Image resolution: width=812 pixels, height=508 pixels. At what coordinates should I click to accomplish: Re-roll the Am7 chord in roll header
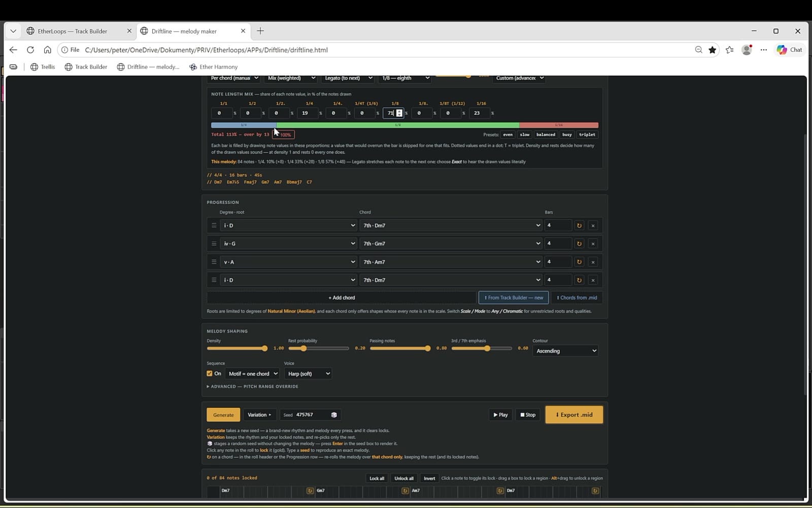500,491
